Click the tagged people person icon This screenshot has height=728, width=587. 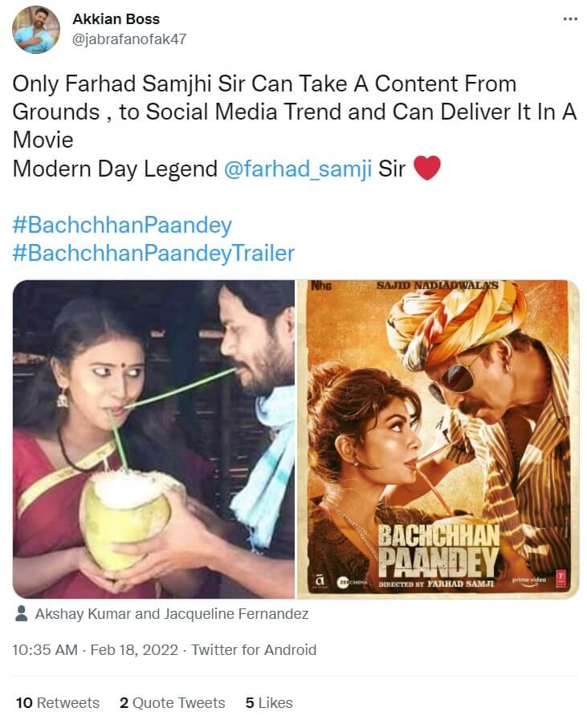tap(21, 613)
